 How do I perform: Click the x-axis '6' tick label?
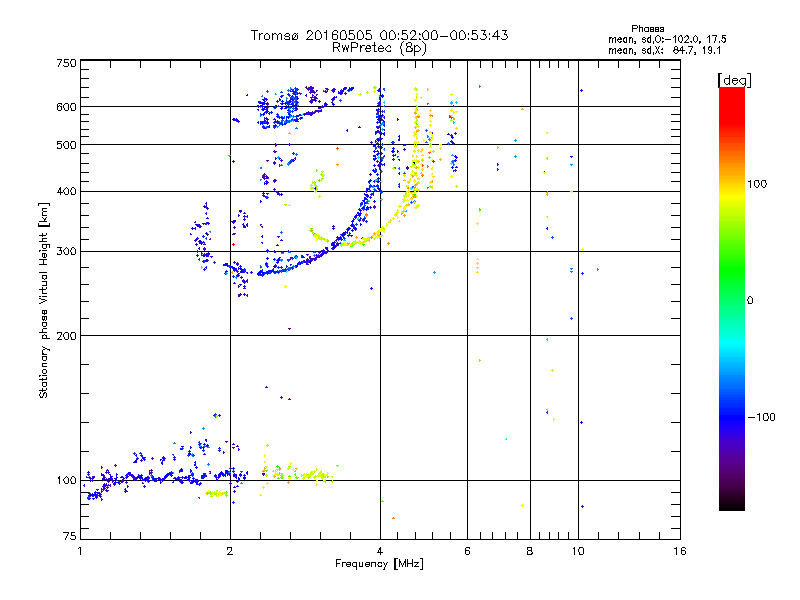467,551
